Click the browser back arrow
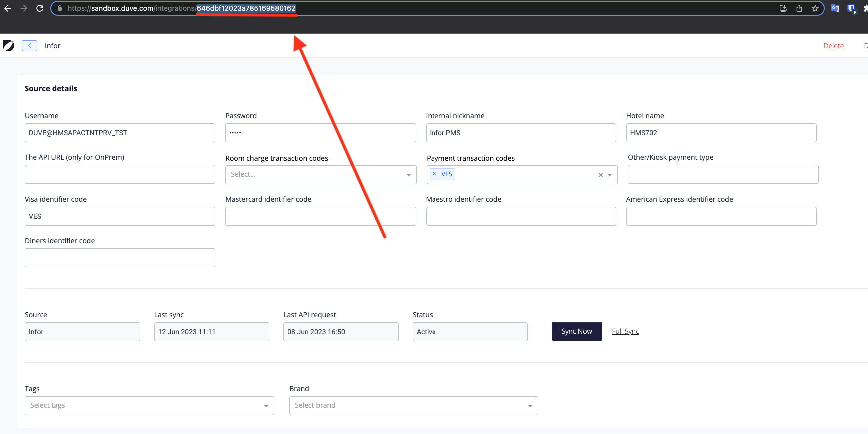Image resolution: width=868 pixels, height=434 pixels. (8, 8)
